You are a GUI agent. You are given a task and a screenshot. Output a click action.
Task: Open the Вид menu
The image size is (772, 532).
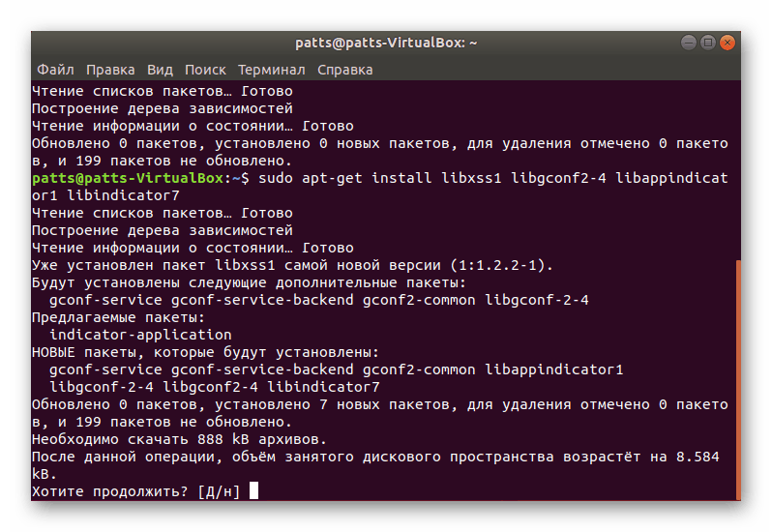pos(160,70)
